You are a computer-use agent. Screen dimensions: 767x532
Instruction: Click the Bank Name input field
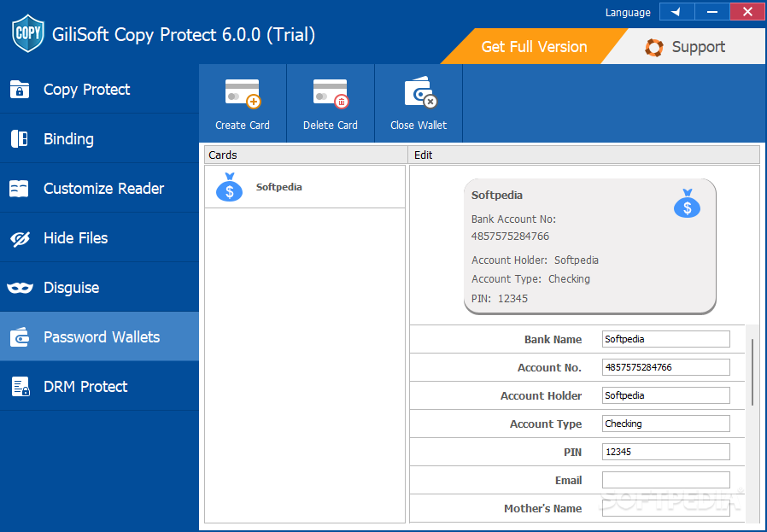pyautogui.click(x=665, y=339)
